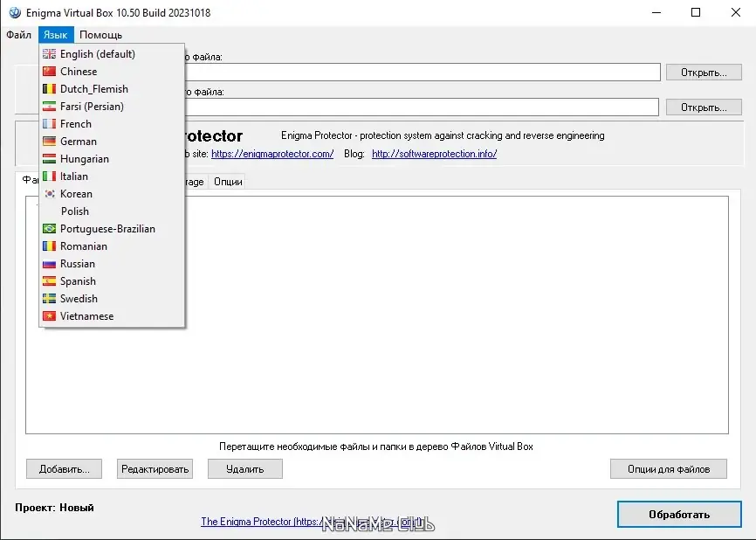Click the Brazilian flag icon
Image resolution: width=756 pixels, height=540 pixels.
[x=49, y=229]
